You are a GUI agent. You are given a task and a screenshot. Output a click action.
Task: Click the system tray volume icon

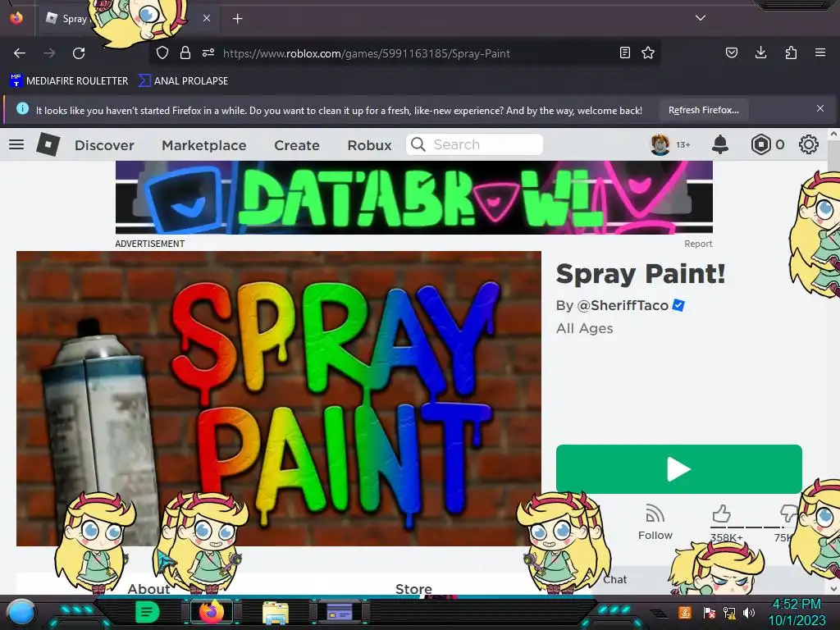749,612
